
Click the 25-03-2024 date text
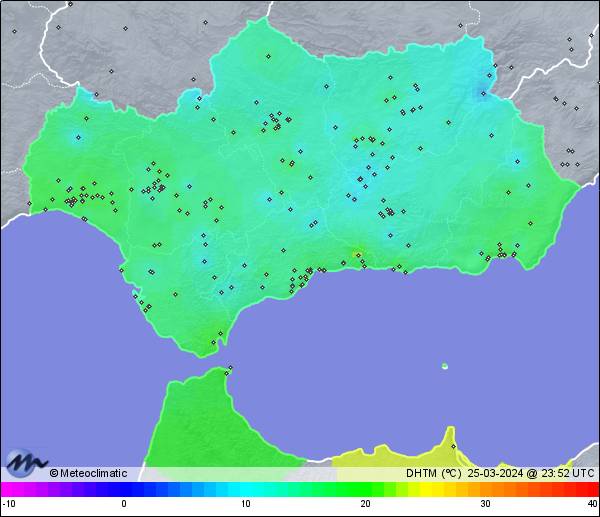pyautogui.click(x=495, y=473)
